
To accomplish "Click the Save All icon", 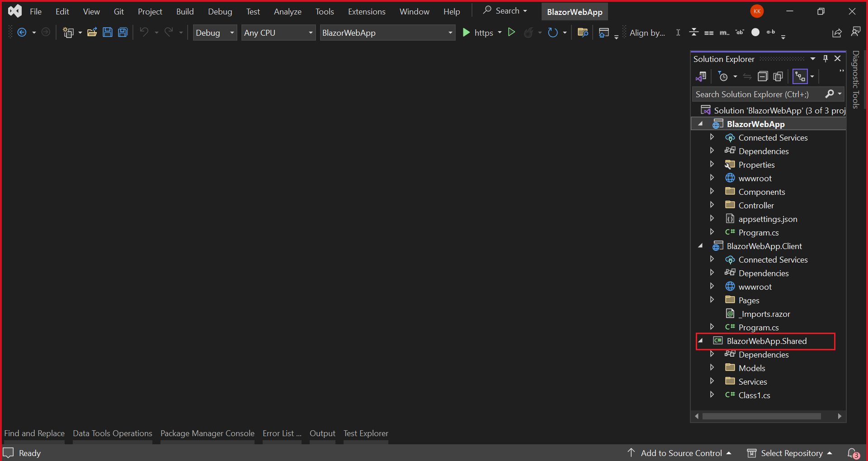I will pos(123,33).
